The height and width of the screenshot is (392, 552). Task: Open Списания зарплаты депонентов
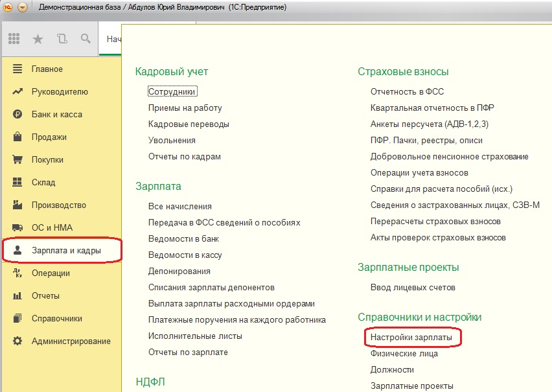pyautogui.click(x=211, y=288)
